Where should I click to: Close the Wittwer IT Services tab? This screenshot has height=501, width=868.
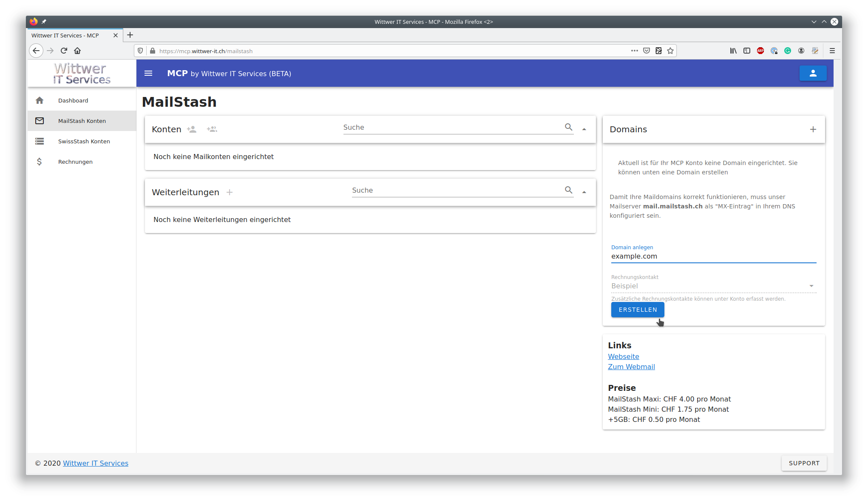tap(115, 35)
